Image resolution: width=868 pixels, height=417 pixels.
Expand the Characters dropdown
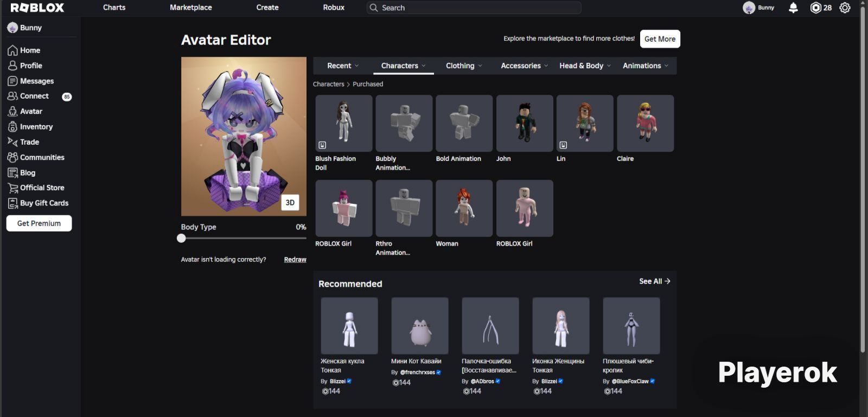coord(403,66)
